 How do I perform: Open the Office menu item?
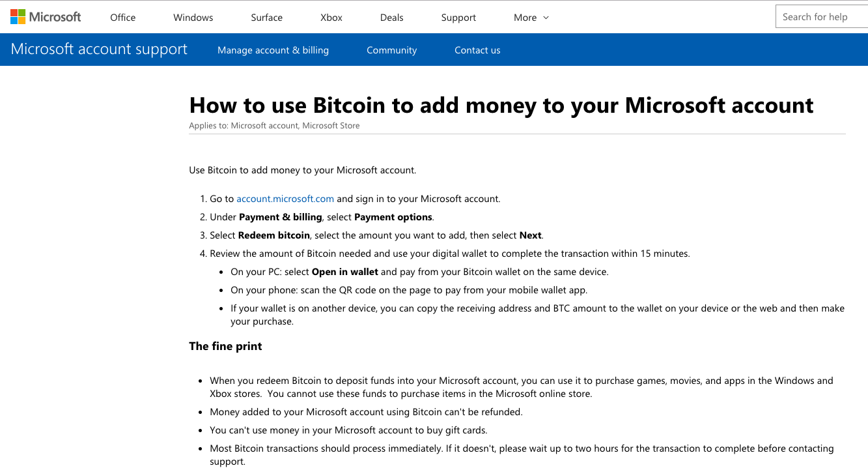coord(123,18)
